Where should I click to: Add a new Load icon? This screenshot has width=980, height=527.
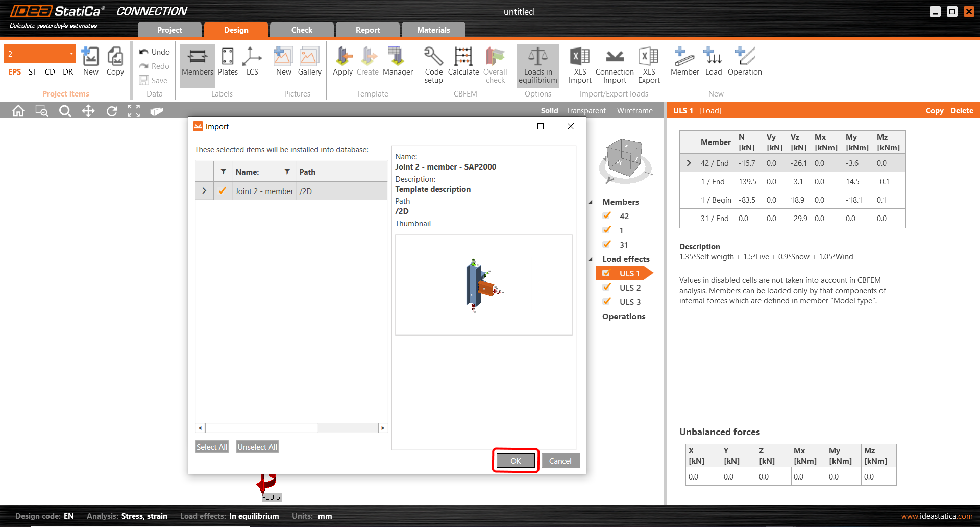point(713,57)
